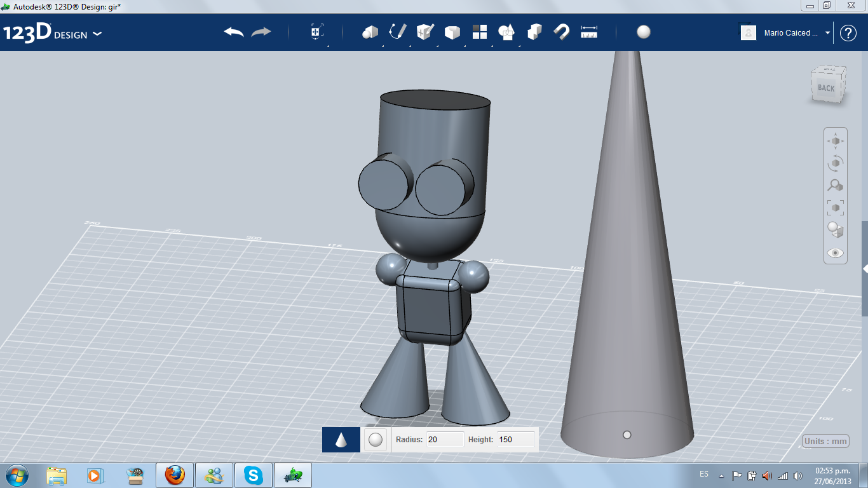868x488 pixels.
Task: Select the Pan navigation tool
Action: point(836,141)
